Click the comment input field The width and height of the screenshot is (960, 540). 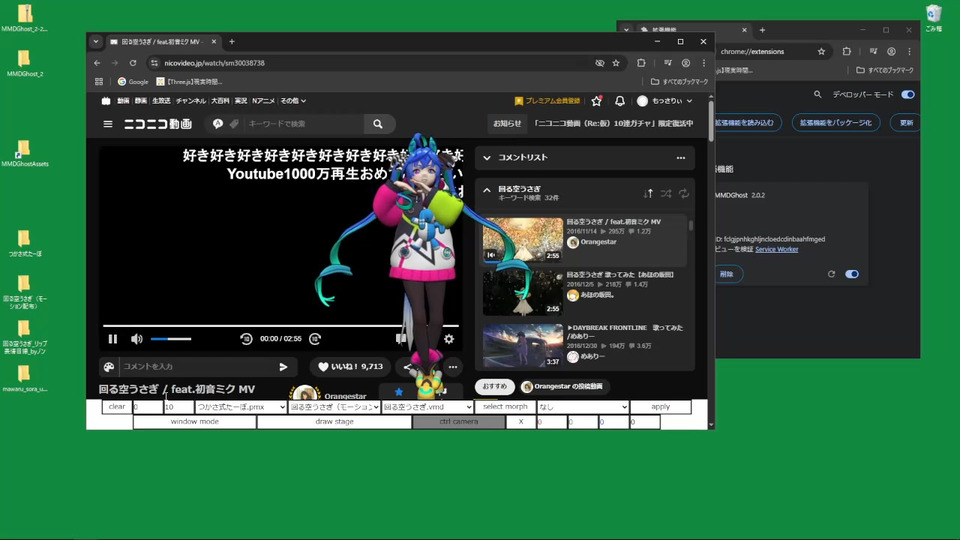(x=197, y=367)
